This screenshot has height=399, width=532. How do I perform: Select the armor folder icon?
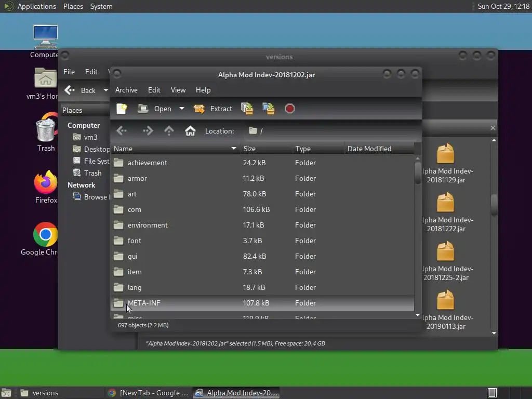pyautogui.click(x=118, y=178)
